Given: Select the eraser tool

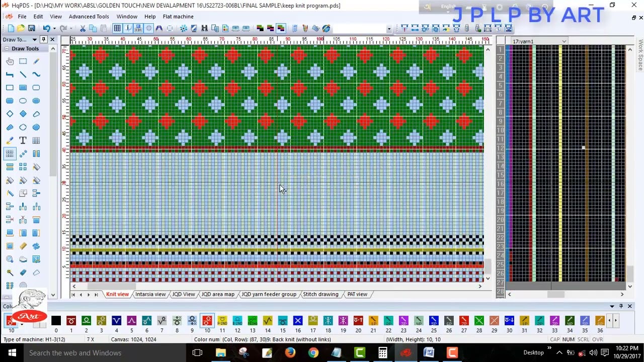Looking at the screenshot, I should pos(23,272).
